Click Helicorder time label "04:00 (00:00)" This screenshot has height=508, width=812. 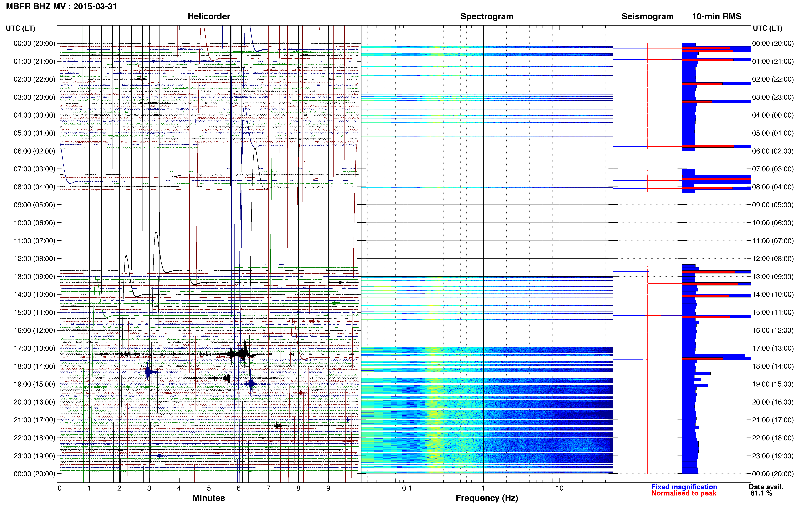(x=34, y=115)
